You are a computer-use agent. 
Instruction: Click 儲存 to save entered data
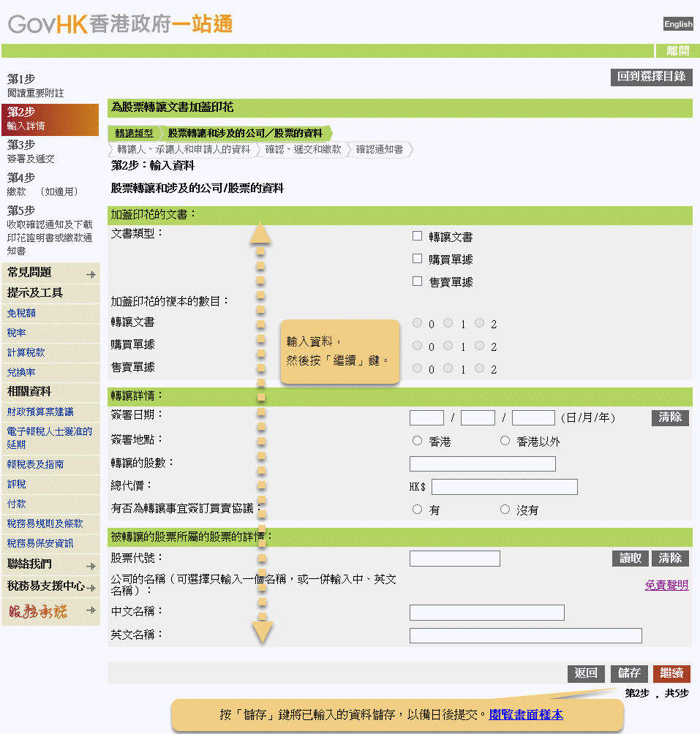[629, 673]
